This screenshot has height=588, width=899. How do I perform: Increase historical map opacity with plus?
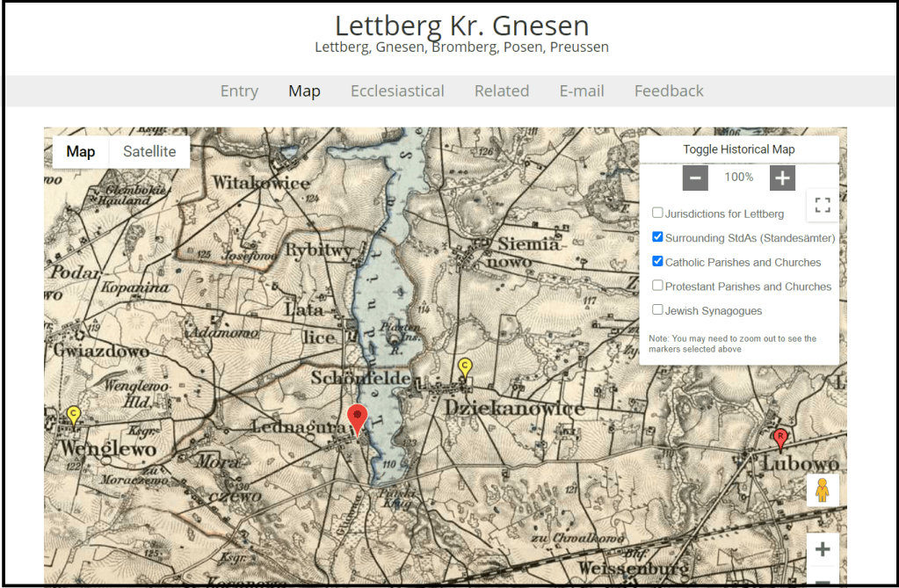coord(782,178)
